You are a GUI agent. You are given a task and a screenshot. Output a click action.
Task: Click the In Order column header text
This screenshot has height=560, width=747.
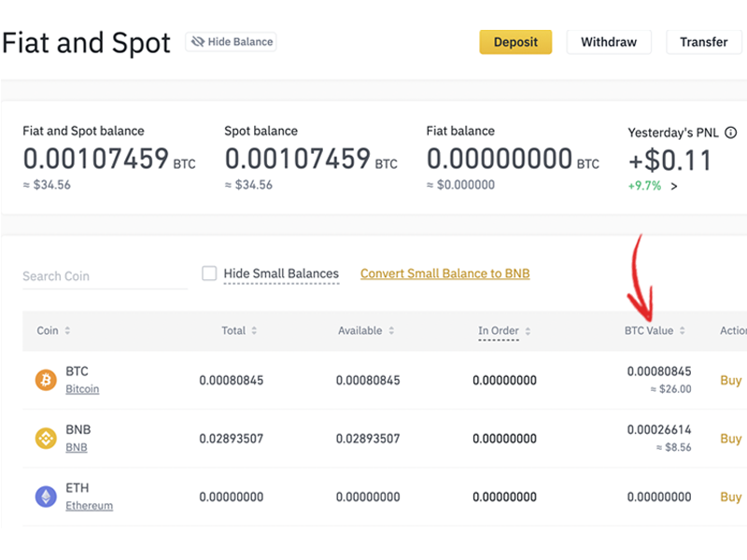[x=499, y=330]
